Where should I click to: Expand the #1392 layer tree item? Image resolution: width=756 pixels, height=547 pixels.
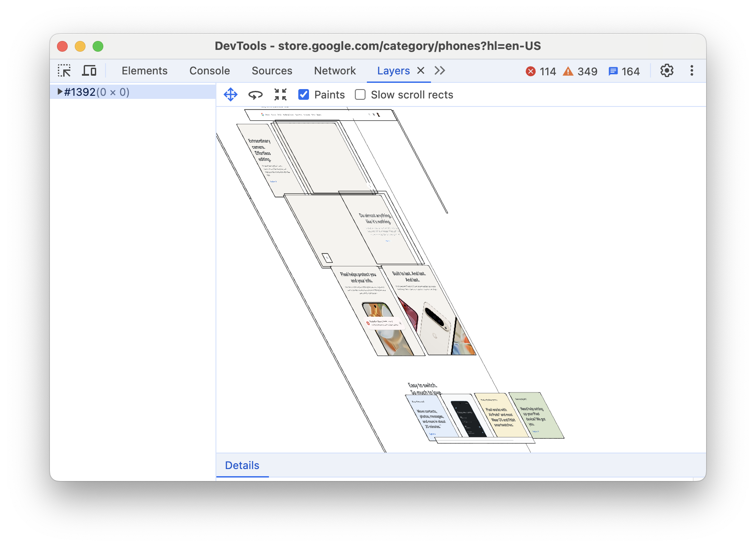[60, 92]
